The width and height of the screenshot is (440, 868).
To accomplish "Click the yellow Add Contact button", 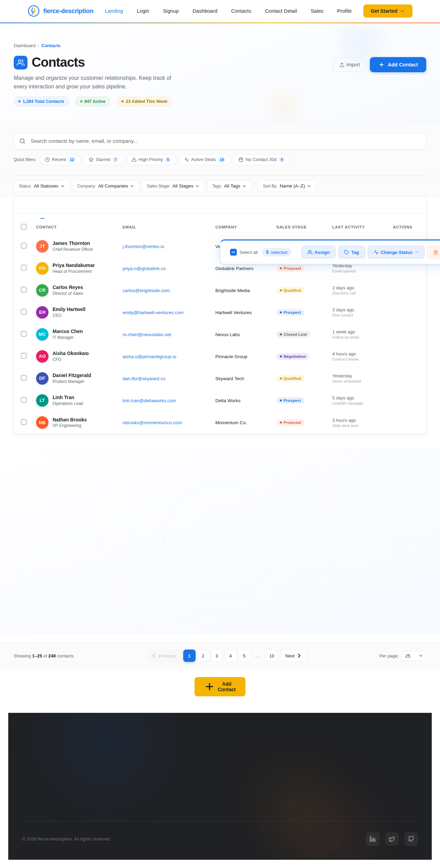I will coord(220,687).
